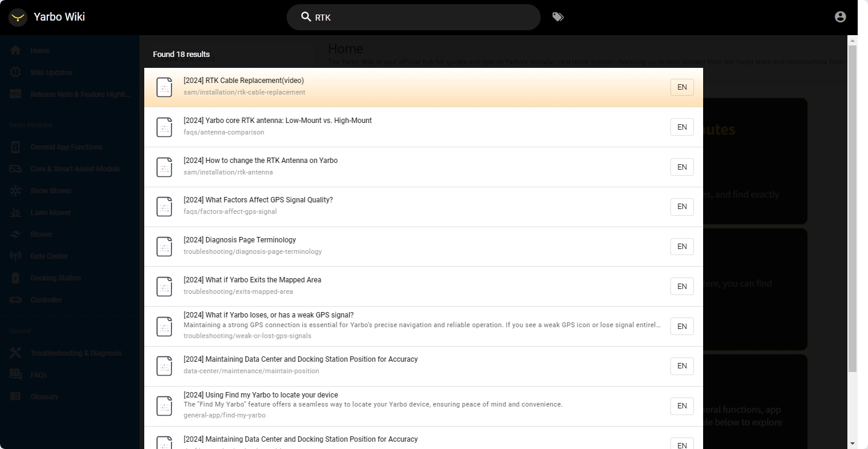Click the document icon for antenna comparison result
Viewport: 868px width, 449px height.
point(164,127)
